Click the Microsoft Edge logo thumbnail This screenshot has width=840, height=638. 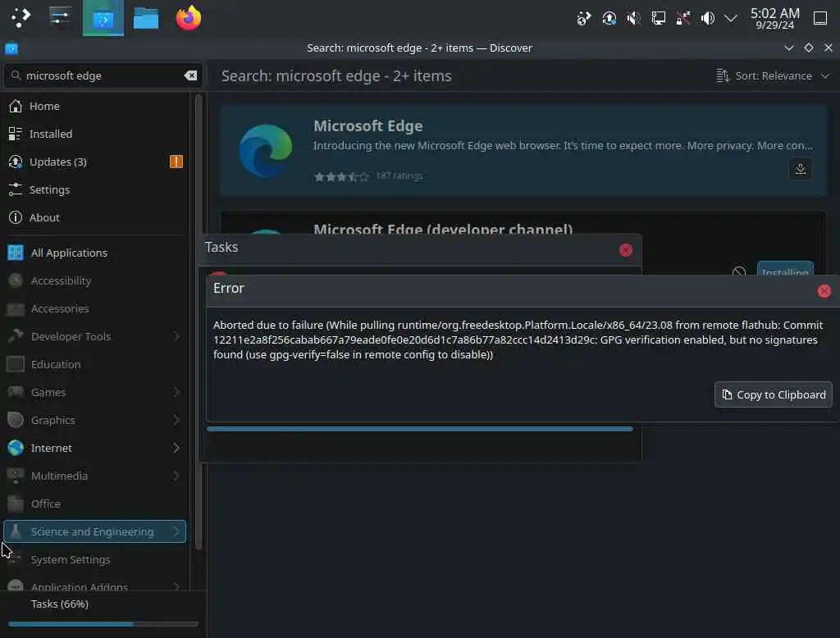tap(266, 151)
